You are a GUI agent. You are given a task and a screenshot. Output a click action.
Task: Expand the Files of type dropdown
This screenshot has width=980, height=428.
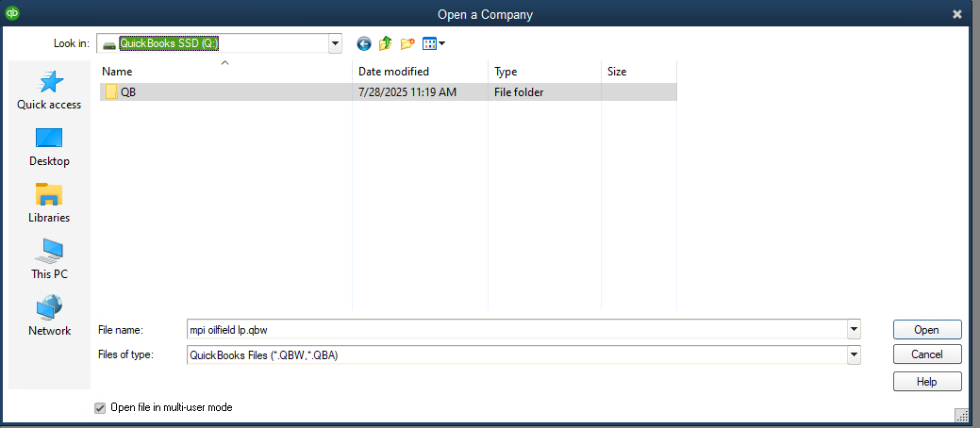pyautogui.click(x=853, y=355)
